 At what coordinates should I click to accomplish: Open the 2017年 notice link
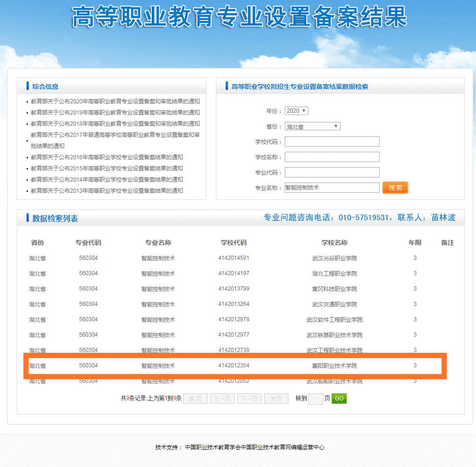(x=115, y=135)
